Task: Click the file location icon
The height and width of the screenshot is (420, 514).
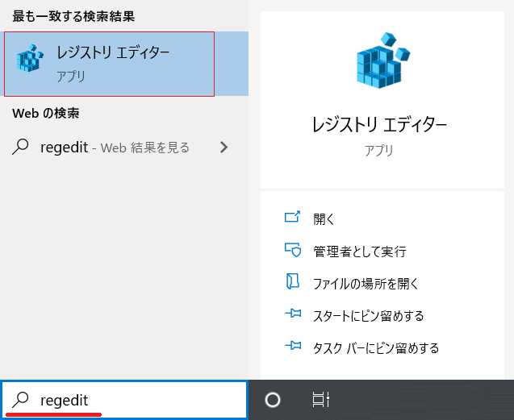Action: tap(292, 281)
